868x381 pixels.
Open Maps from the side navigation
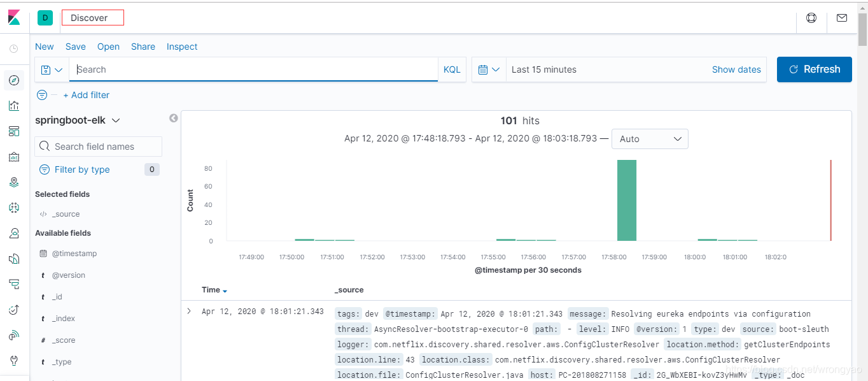(14, 182)
